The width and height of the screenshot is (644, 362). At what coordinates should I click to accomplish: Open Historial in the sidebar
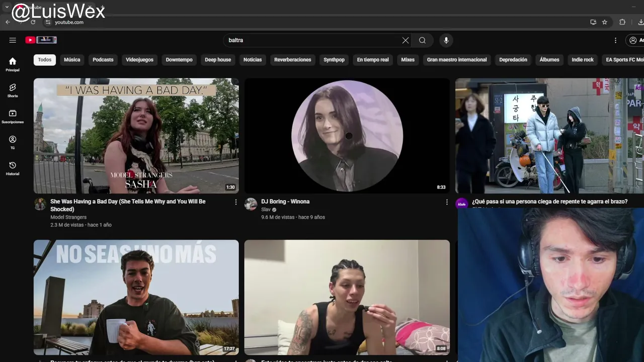(x=13, y=168)
